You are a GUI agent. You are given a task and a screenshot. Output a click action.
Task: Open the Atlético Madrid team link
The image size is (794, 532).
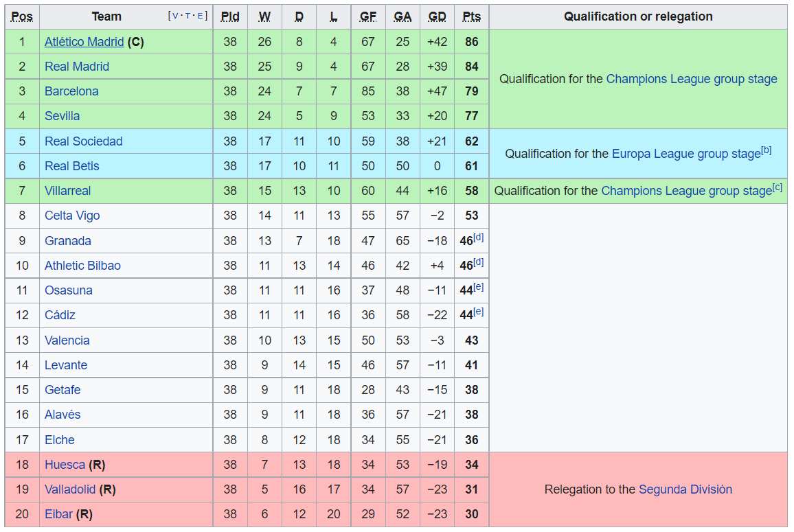(84, 42)
